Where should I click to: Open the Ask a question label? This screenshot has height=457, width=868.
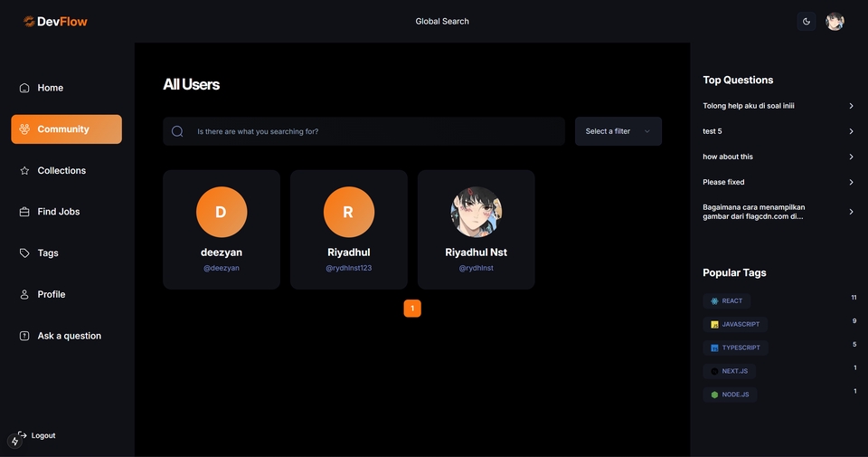pyautogui.click(x=70, y=336)
